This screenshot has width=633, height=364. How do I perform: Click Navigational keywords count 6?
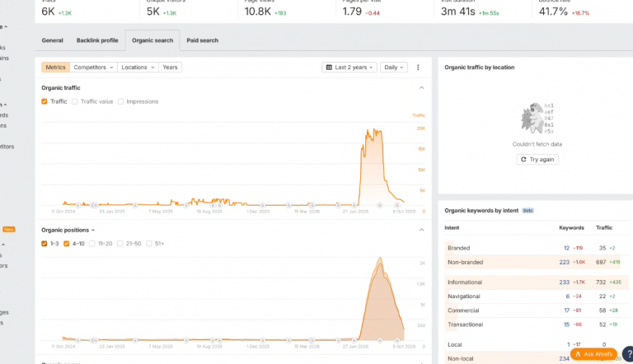click(568, 296)
